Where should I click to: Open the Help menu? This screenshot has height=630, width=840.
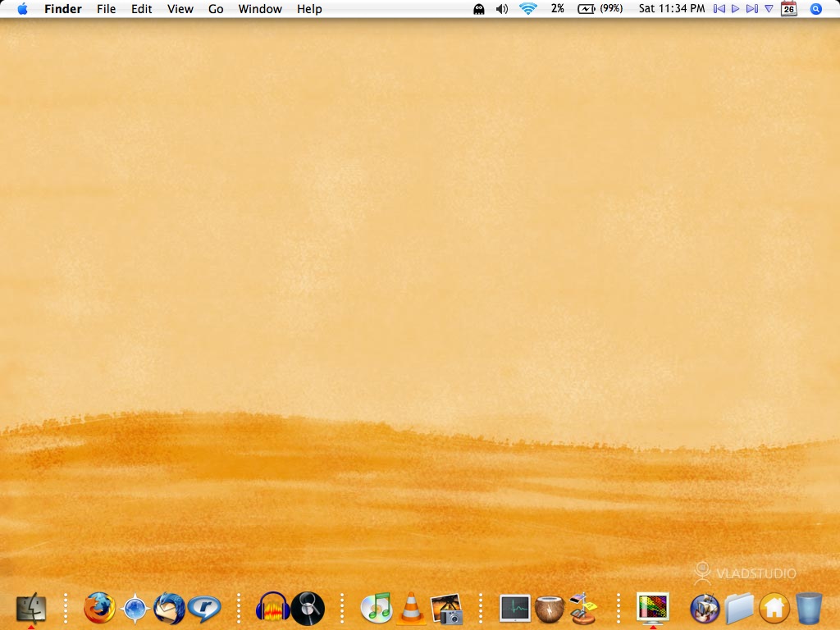[x=309, y=9]
